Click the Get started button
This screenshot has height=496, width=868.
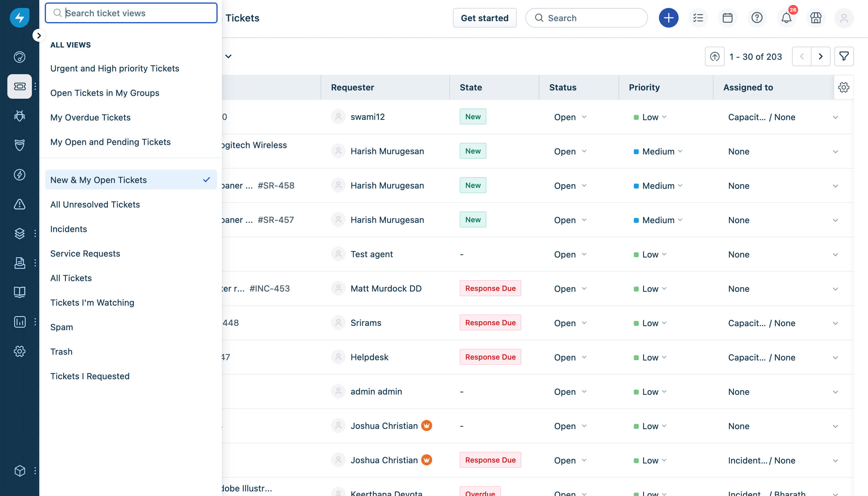click(484, 18)
